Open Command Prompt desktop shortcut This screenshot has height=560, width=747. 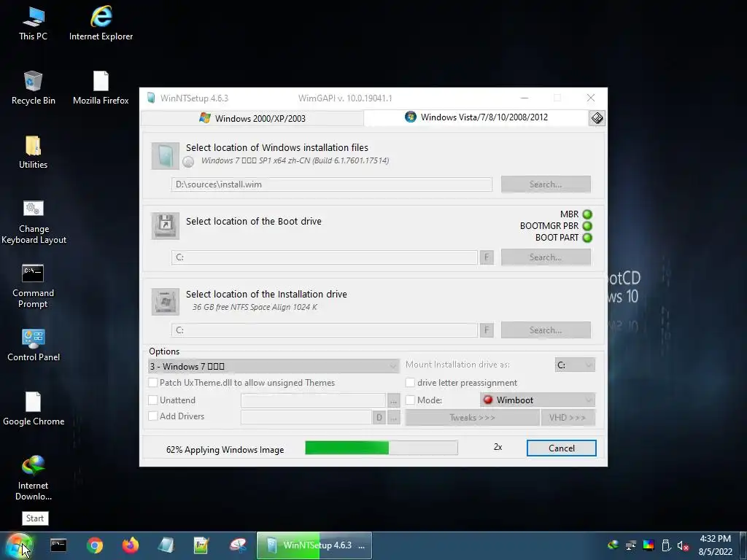point(33,286)
